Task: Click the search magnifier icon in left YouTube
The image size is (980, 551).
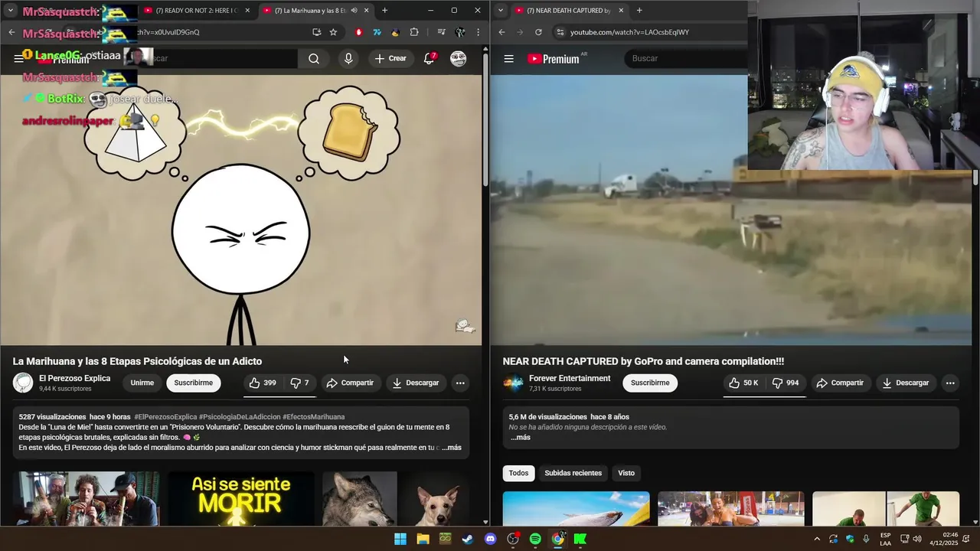Action: [x=314, y=58]
